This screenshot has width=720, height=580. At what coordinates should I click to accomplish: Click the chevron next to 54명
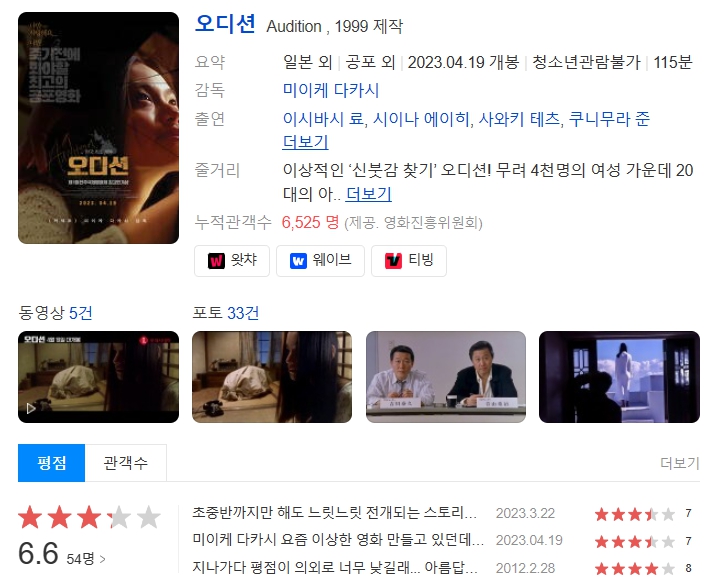click(102, 559)
